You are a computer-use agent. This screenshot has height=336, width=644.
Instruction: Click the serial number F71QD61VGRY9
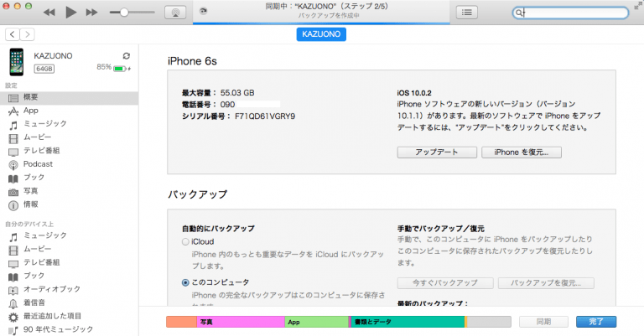click(265, 116)
